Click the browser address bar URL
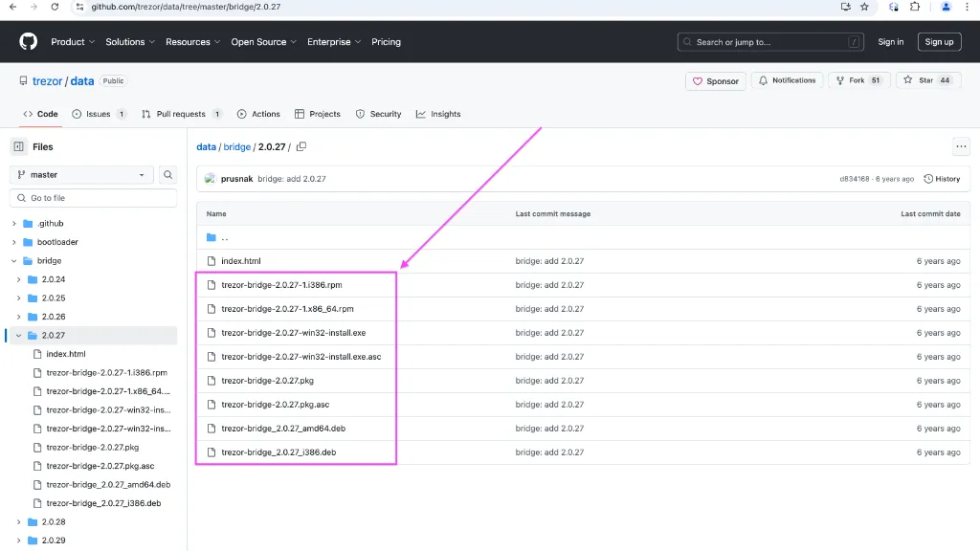This screenshot has height=551, width=980. click(x=186, y=7)
